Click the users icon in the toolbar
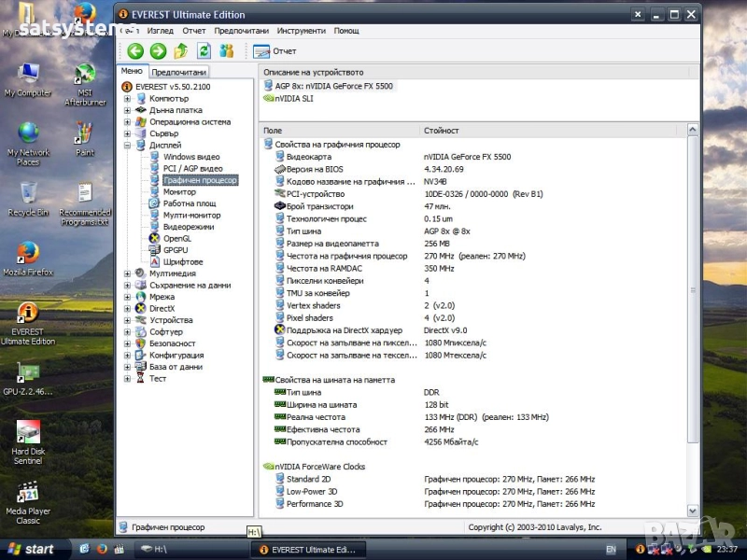This screenshot has height=560, width=747. [226, 51]
